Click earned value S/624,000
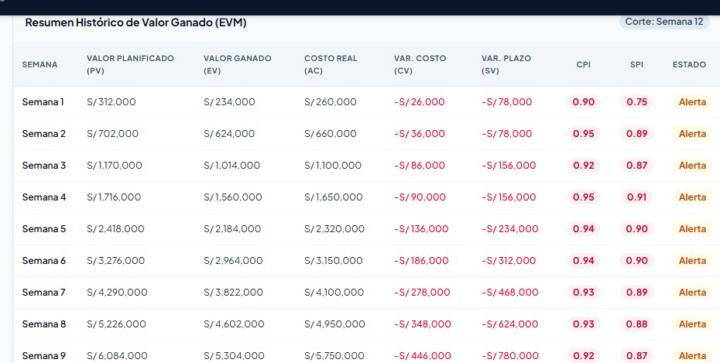720x363 pixels. click(229, 134)
